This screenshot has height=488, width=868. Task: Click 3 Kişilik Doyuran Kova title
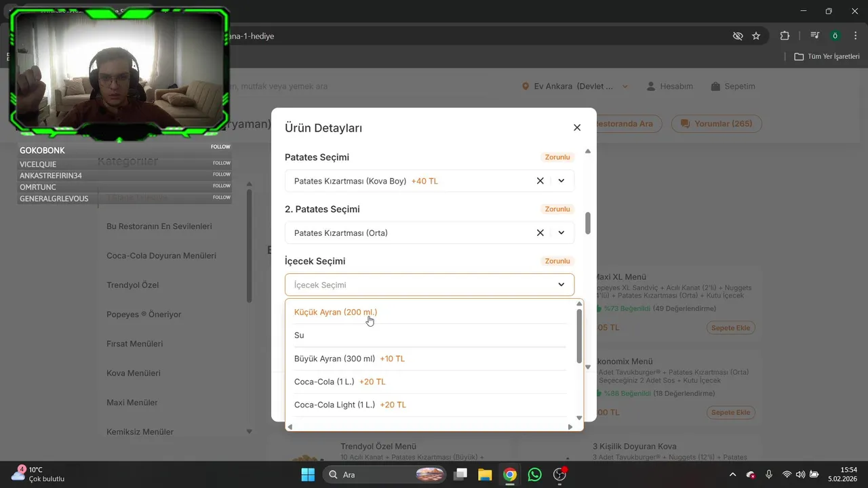(x=635, y=447)
